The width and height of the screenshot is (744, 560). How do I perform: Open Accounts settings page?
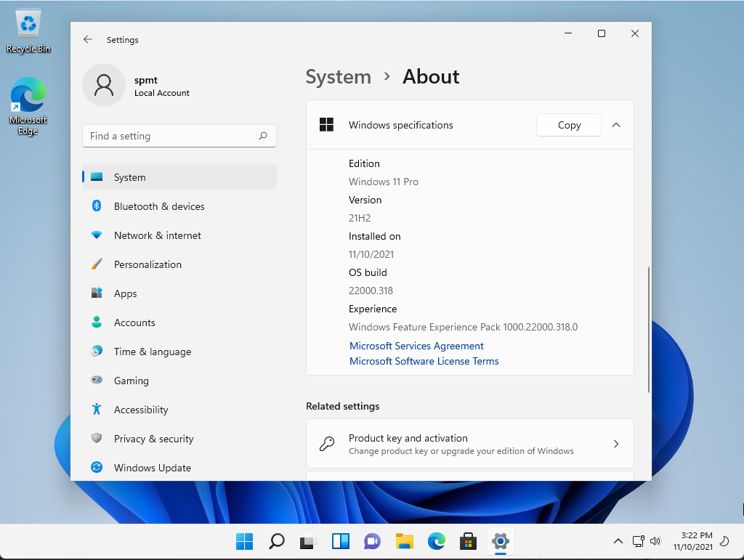(179, 322)
